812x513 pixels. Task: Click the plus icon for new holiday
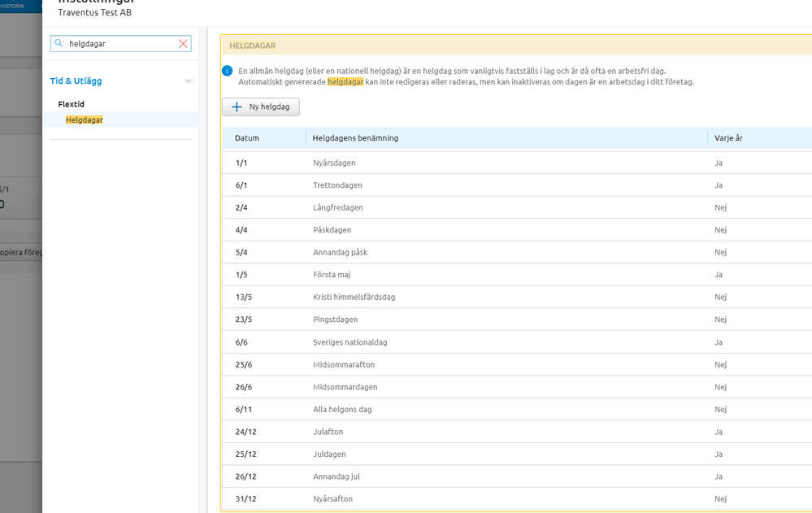pos(237,107)
